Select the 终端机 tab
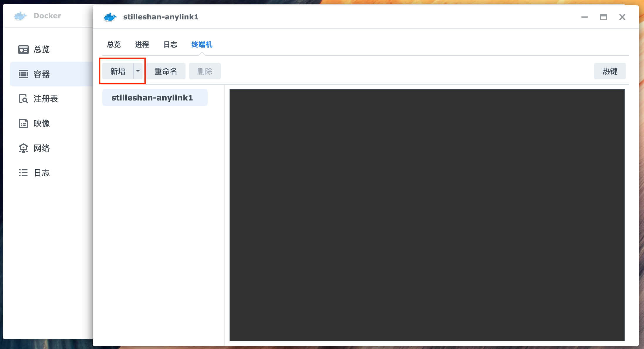 [x=202, y=45]
